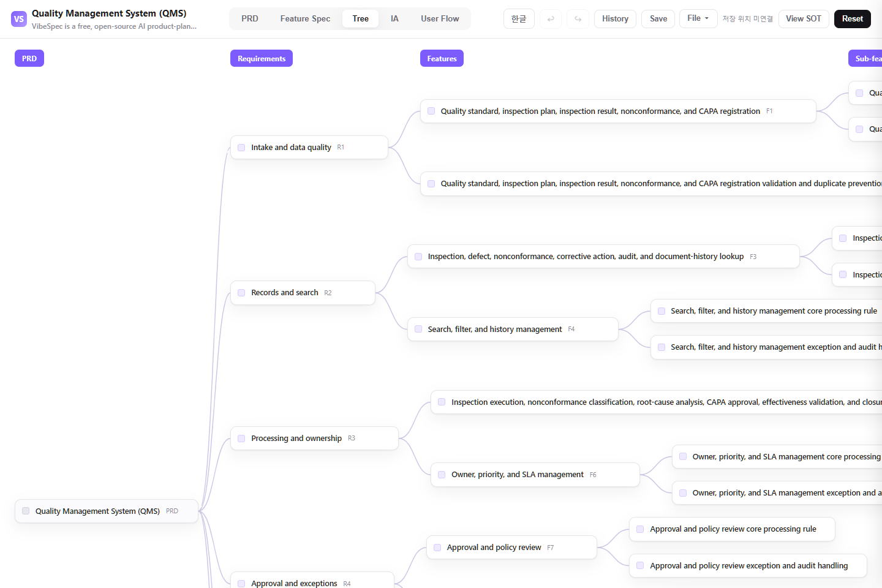The image size is (882, 588).
Task: Click the VibeSpec subtitle description text
Action: click(115, 26)
